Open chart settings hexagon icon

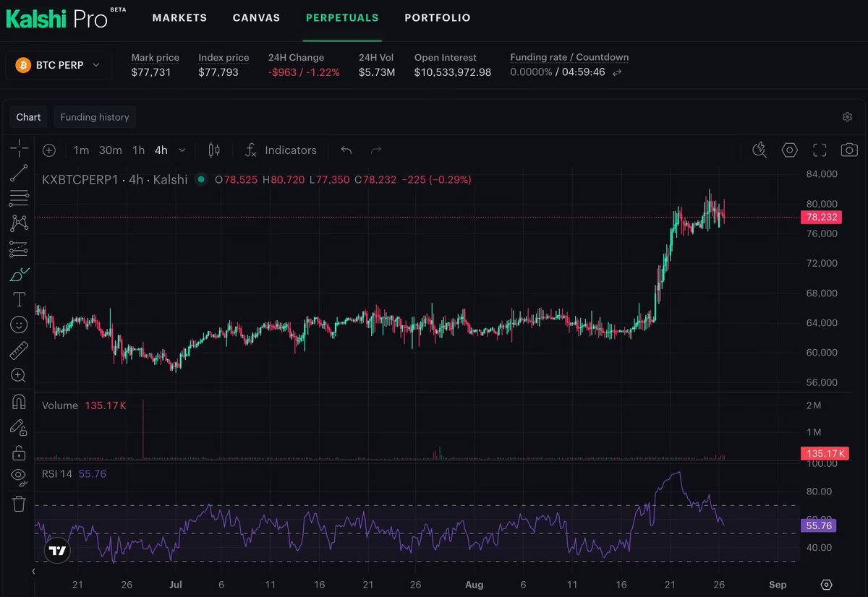[x=790, y=150]
